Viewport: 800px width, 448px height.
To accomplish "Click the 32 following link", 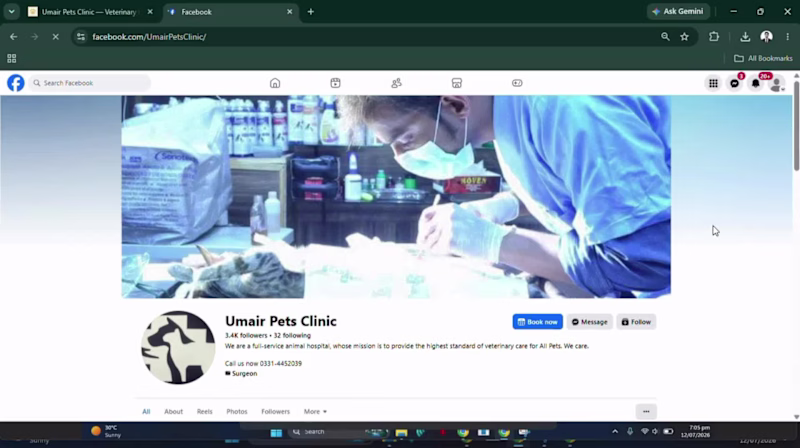I will 292,335.
